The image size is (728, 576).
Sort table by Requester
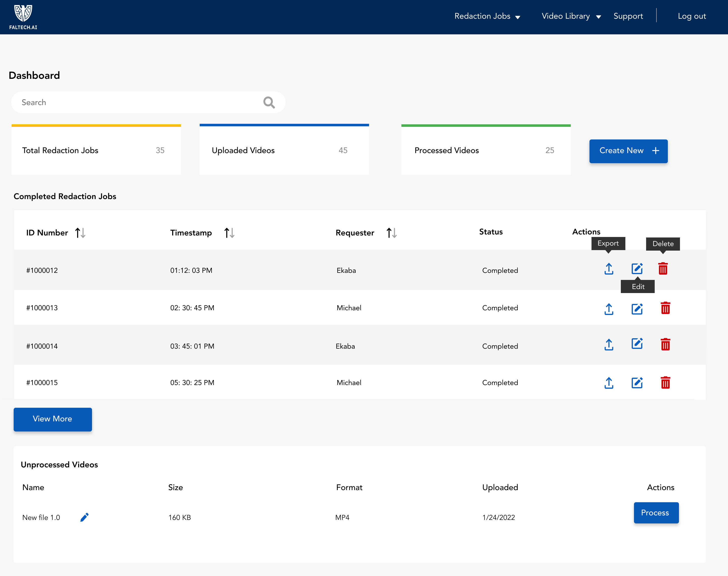[x=391, y=233]
